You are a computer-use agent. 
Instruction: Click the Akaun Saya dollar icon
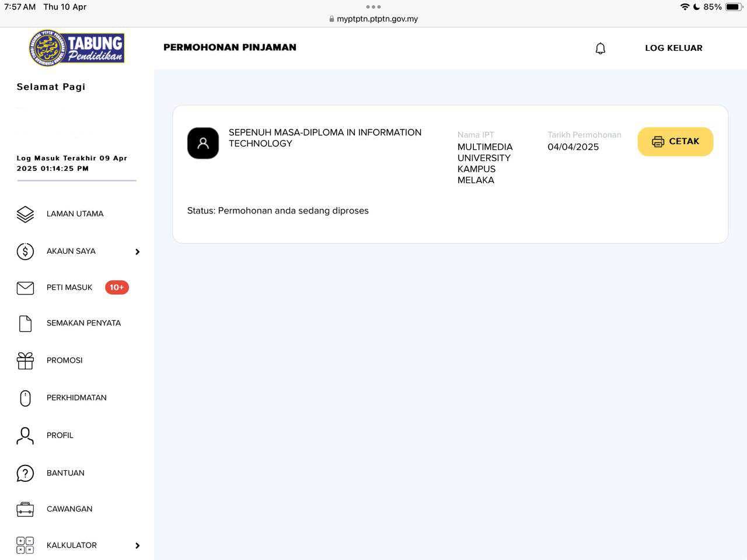(25, 251)
